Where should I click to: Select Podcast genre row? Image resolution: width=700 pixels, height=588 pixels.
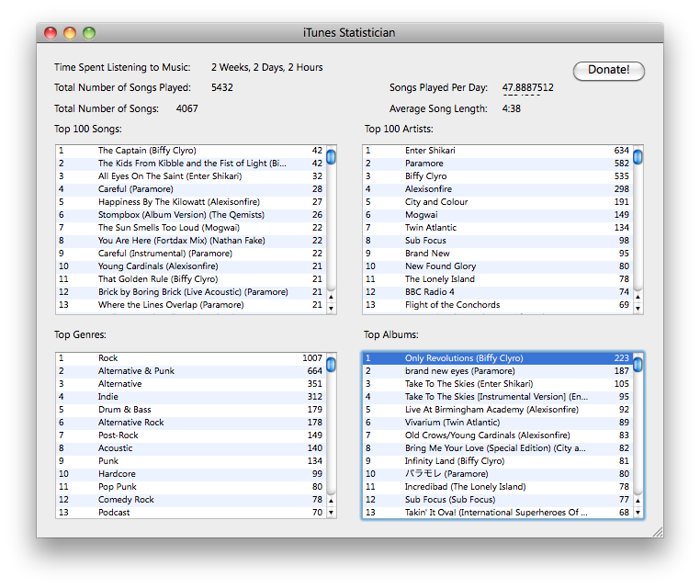click(191, 513)
